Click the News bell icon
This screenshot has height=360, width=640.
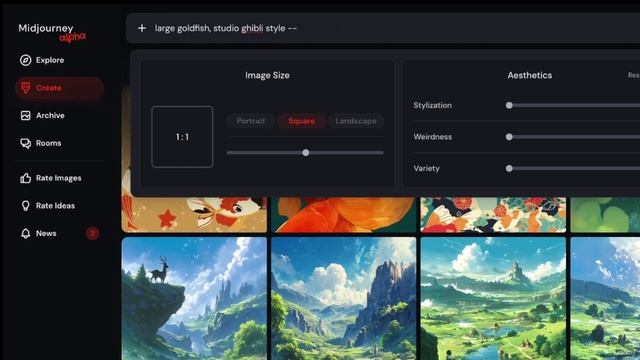tap(25, 233)
